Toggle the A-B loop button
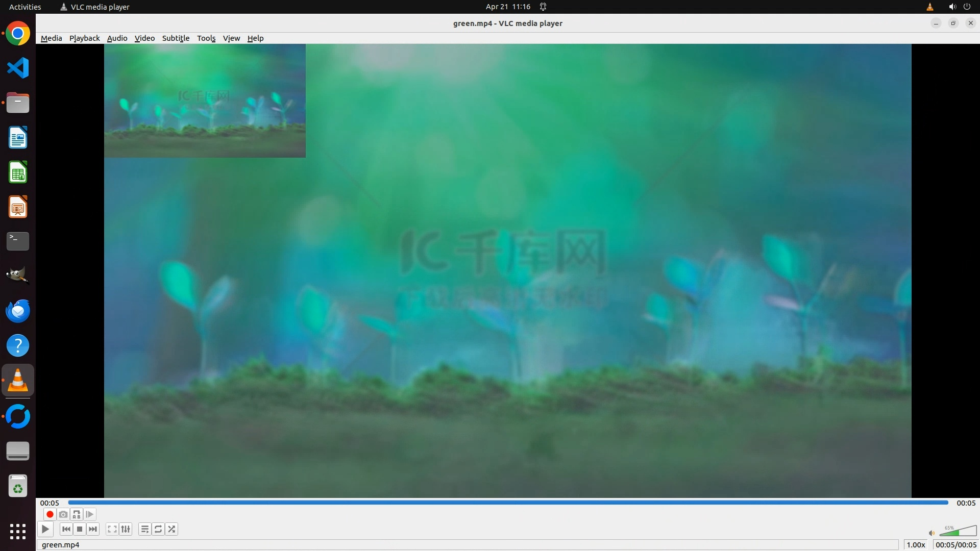Viewport: 980px width, 551px height. (x=77, y=514)
